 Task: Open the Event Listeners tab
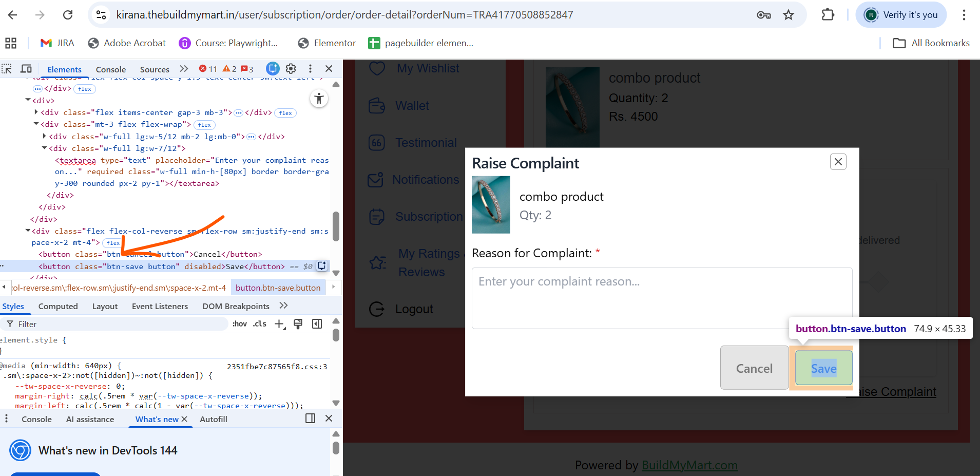click(x=160, y=306)
